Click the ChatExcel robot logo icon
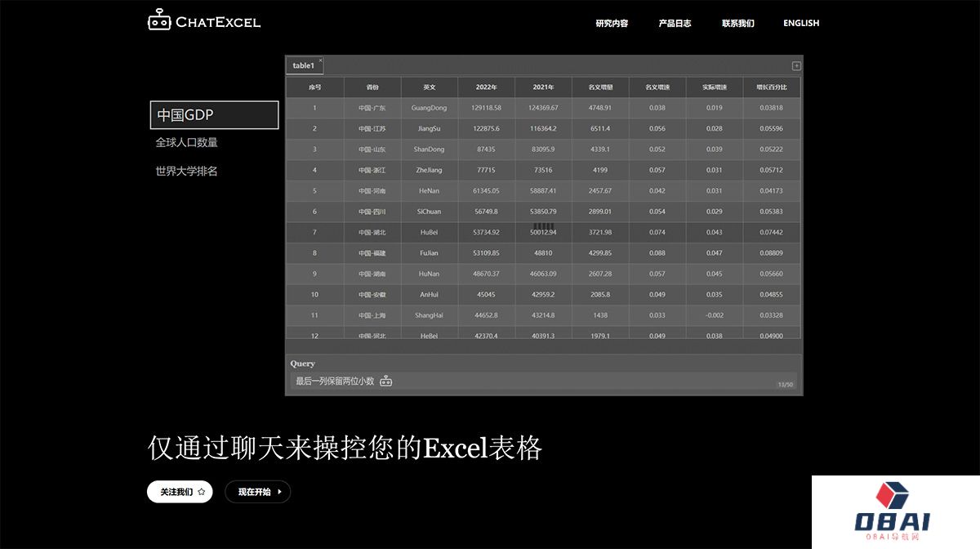Screen dimensions: 980x549 (159, 20)
